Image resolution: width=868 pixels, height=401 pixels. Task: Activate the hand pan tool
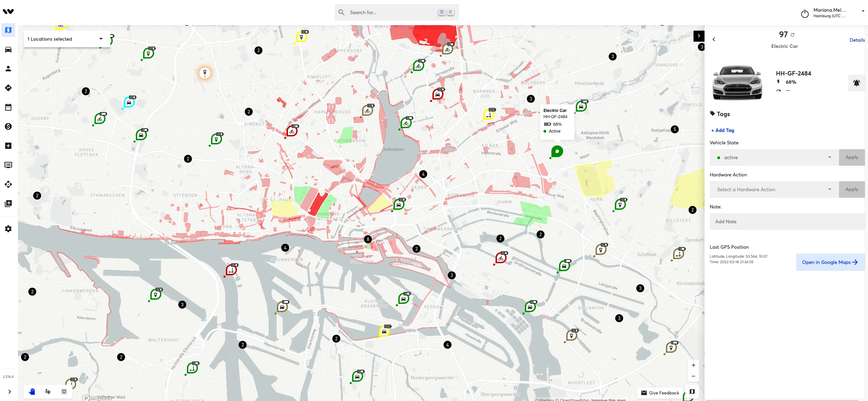tap(32, 391)
